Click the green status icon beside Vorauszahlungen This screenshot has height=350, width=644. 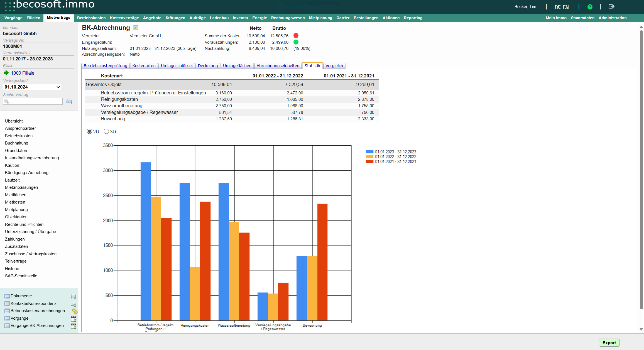pyautogui.click(x=296, y=42)
